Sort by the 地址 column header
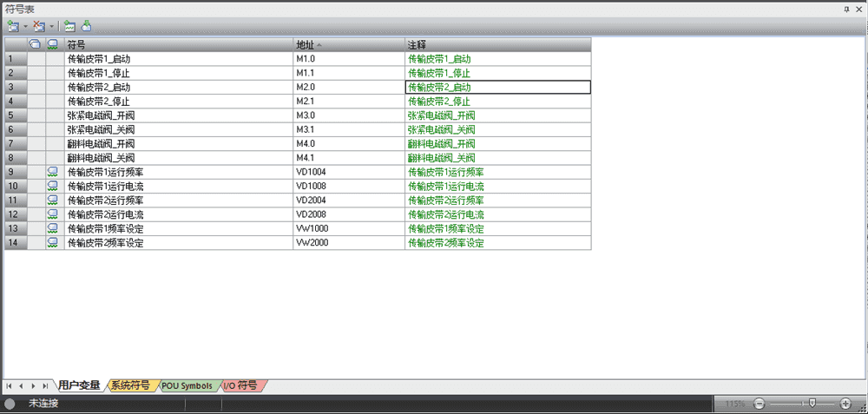868x414 pixels. pos(349,44)
